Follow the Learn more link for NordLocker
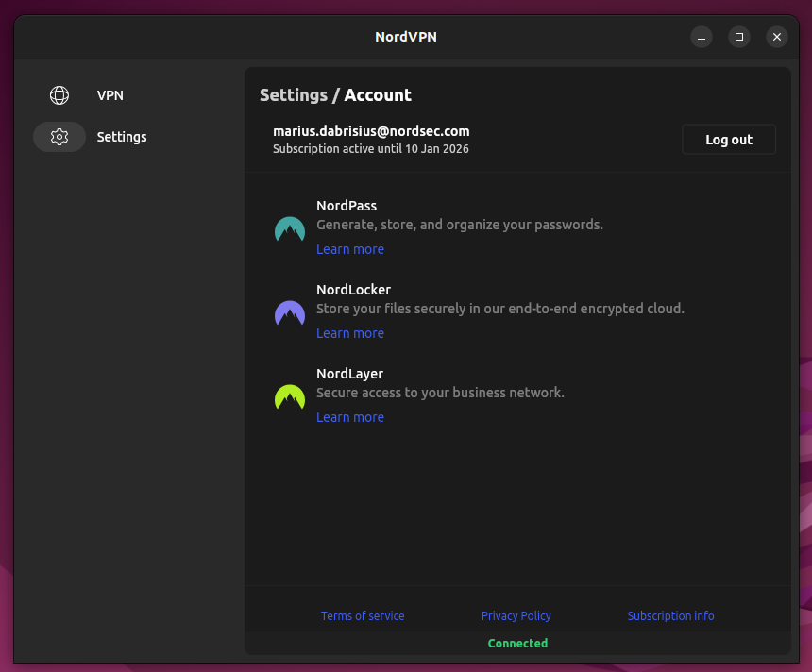 [350, 333]
